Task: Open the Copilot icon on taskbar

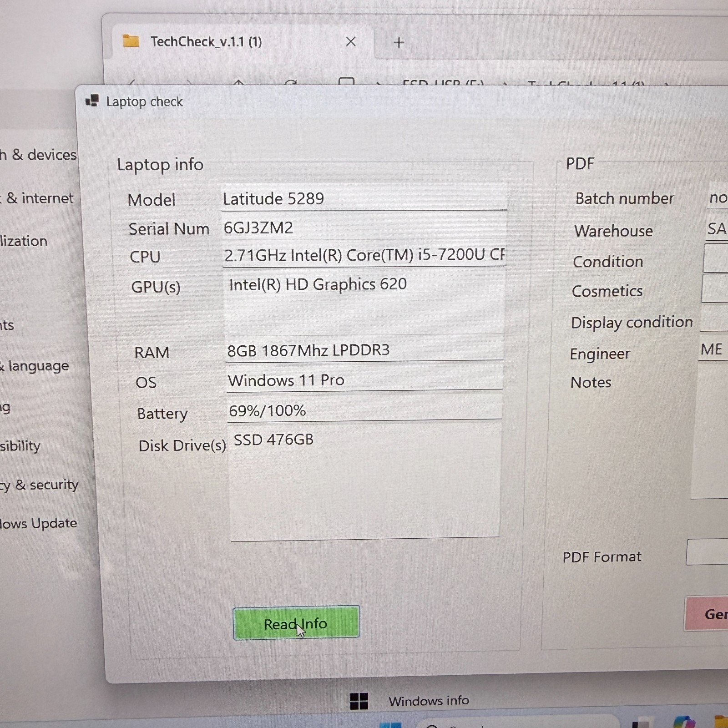Action: tap(684, 723)
